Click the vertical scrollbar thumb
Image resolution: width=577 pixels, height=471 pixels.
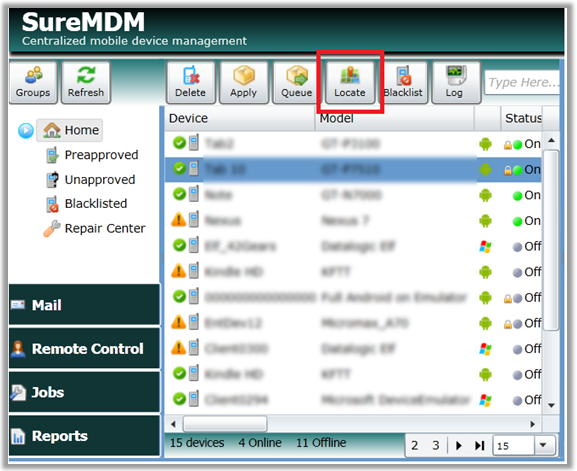click(551, 240)
